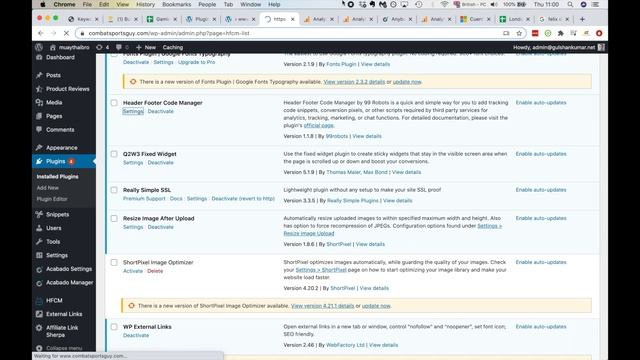Deactivate WP External Links plugin
Viewport: 640px width, 360px height.
[136, 336]
